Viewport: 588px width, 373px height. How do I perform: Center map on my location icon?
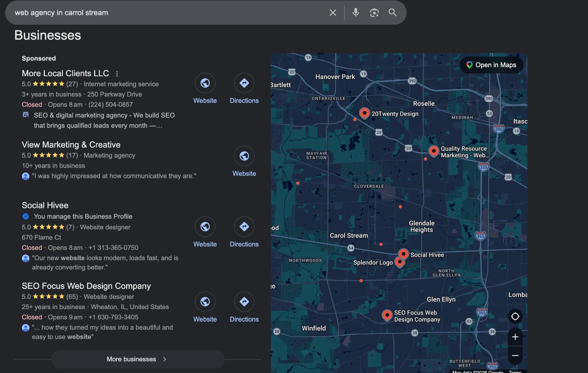tap(515, 316)
